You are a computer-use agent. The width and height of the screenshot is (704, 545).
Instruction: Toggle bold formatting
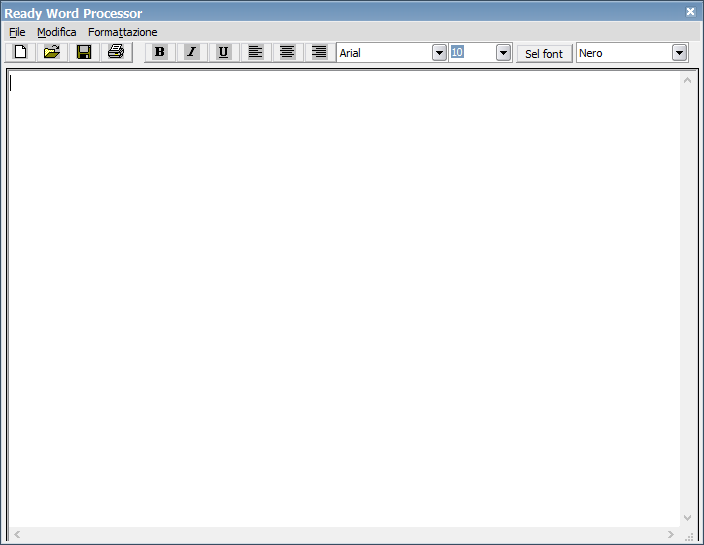tap(160, 53)
